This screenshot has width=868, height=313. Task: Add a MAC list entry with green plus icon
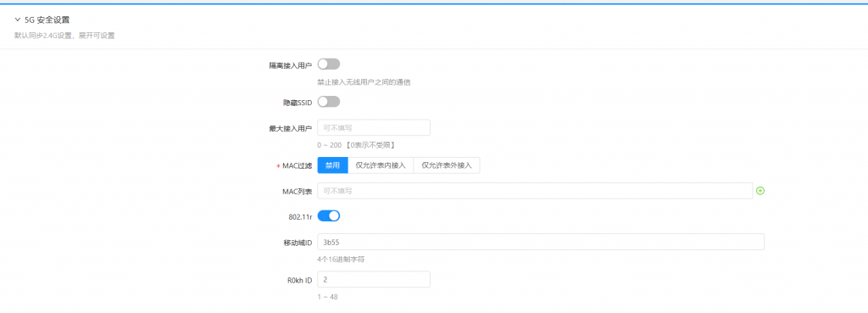(x=760, y=191)
